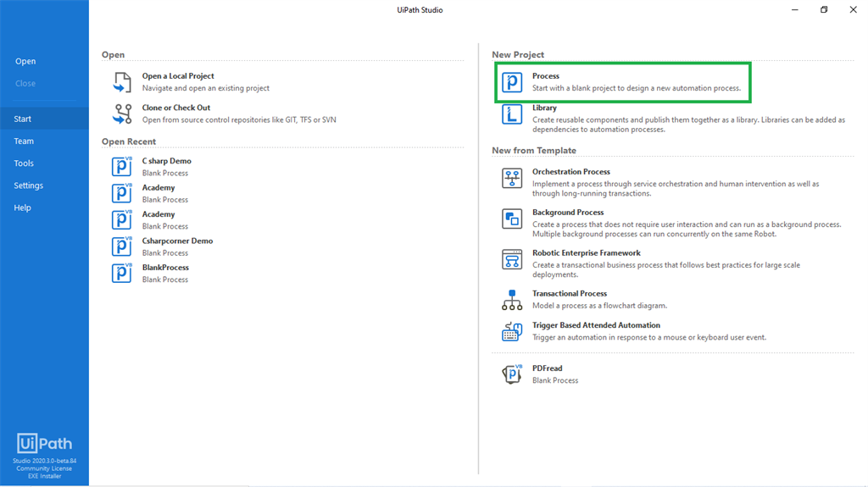This screenshot has width=868, height=487.
Task: Click the Robotic Enterprise Framework icon
Action: (x=511, y=259)
